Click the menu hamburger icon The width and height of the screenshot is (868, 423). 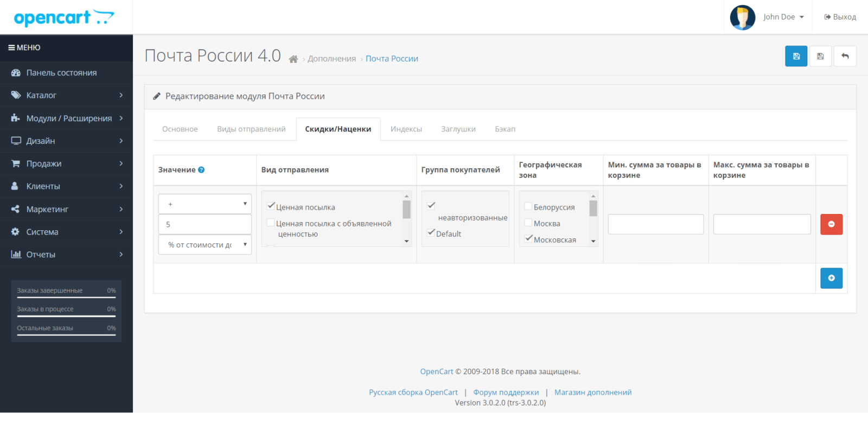coord(11,48)
